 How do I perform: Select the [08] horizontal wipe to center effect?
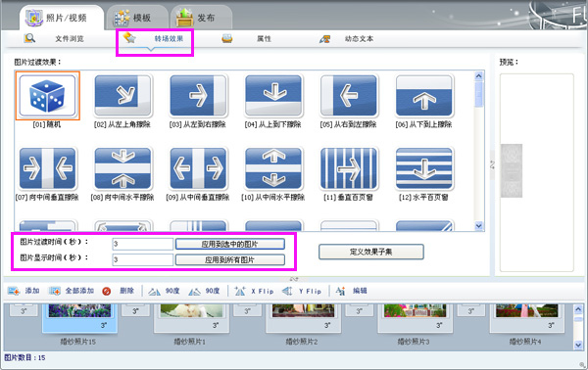[123, 168]
